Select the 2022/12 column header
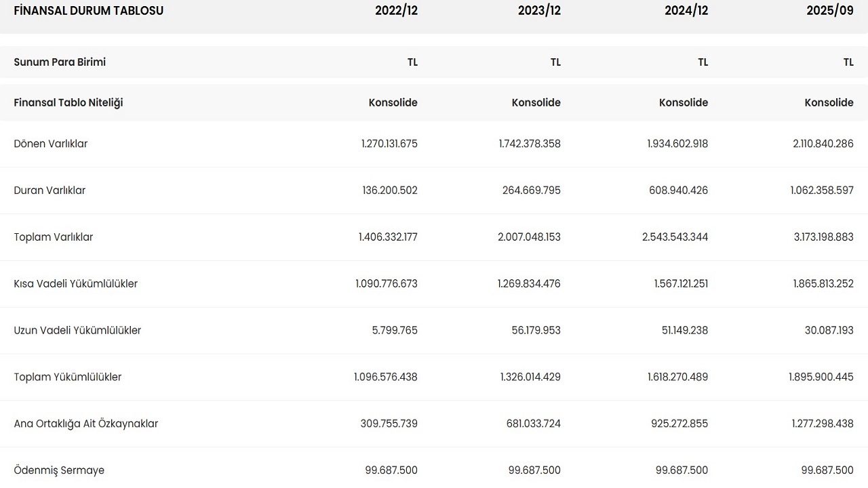The width and height of the screenshot is (868, 488). click(x=396, y=11)
